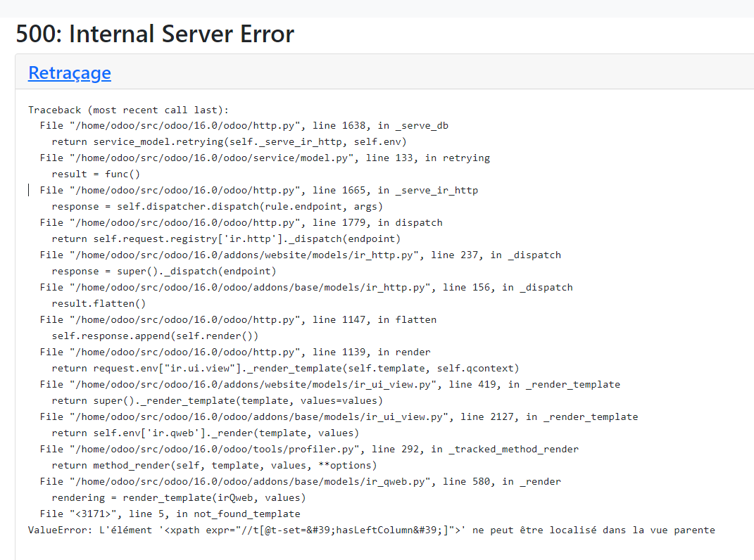
Task: Click 'return self.request.registry' code line
Action: [x=226, y=239]
